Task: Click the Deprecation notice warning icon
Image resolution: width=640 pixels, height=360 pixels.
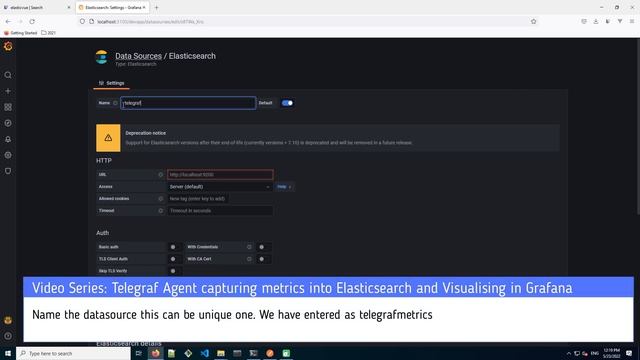Action: [x=108, y=138]
